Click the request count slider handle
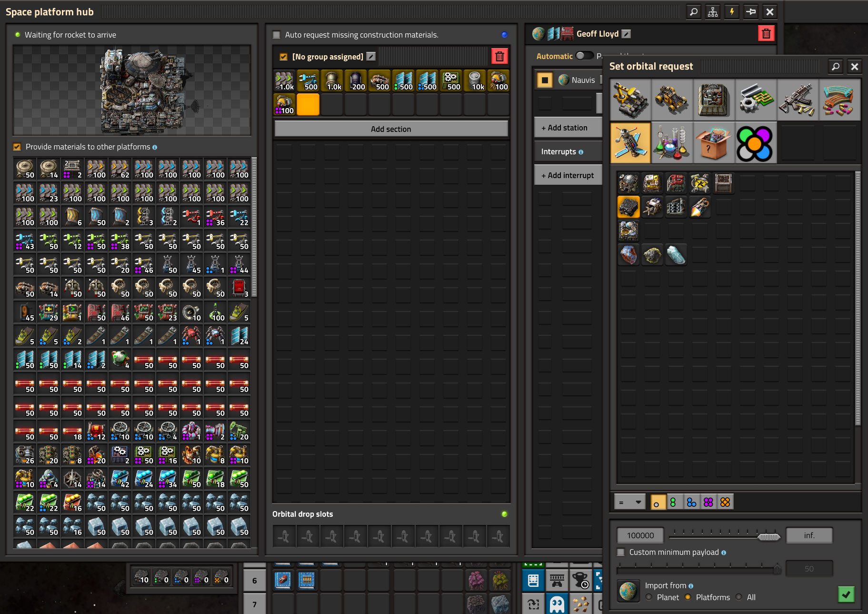Screen dimensions: 868x614 769,537
